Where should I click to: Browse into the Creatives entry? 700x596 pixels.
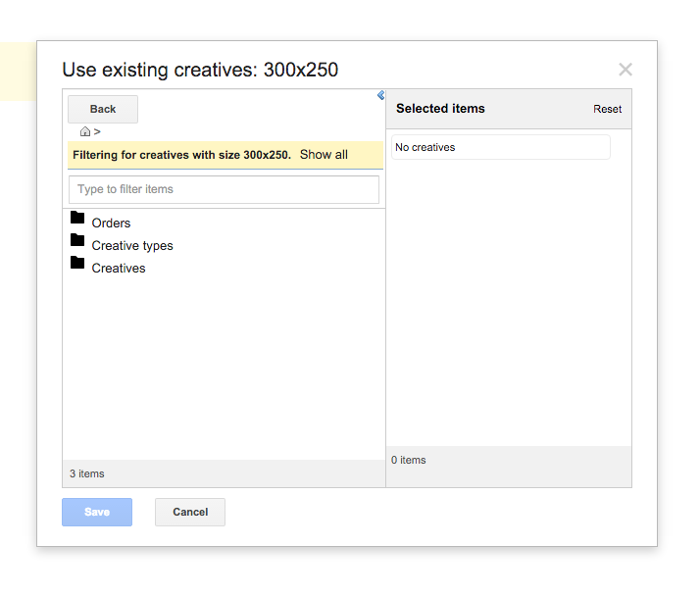click(x=119, y=269)
